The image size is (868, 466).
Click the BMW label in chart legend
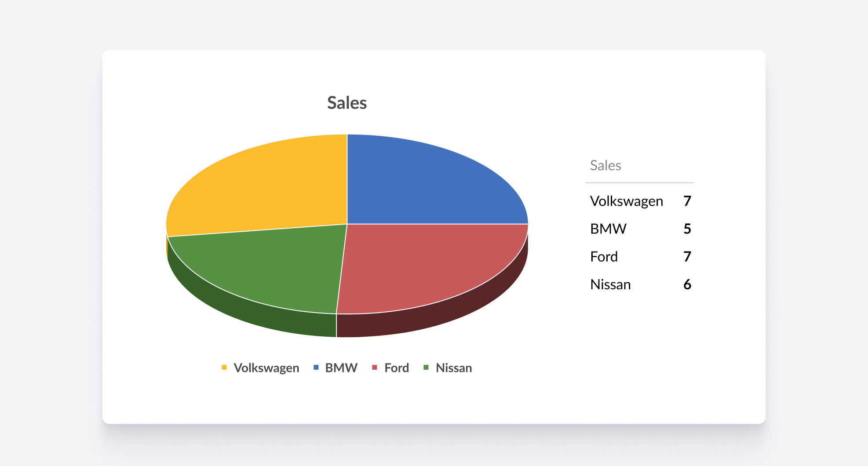pos(341,368)
